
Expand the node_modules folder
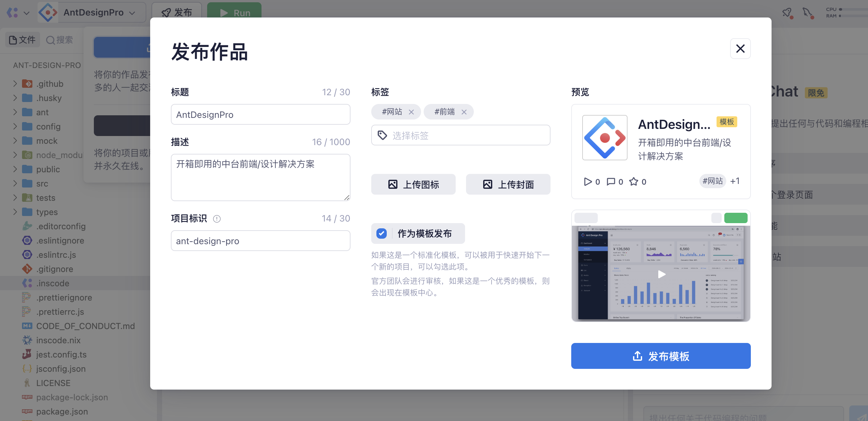(15, 155)
